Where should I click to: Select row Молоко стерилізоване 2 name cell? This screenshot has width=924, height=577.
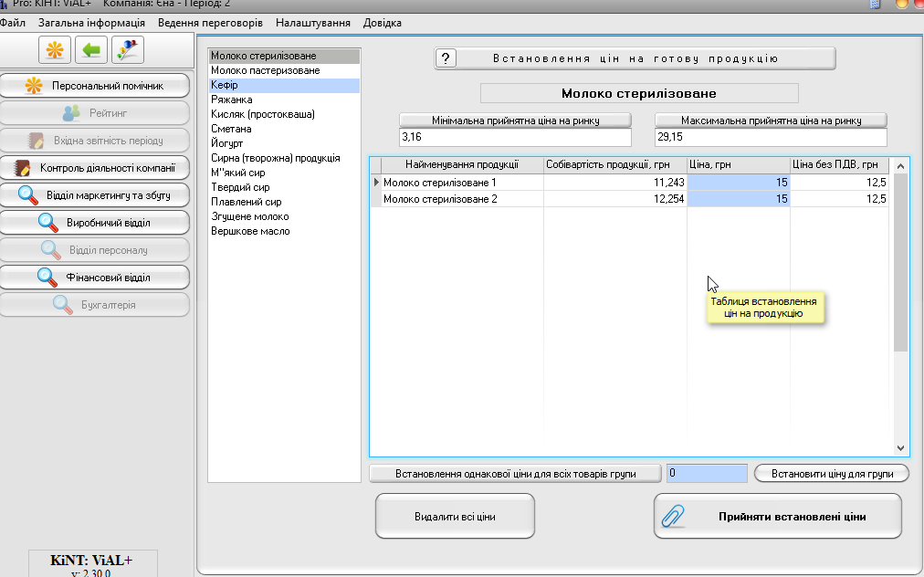pyautogui.click(x=462, y=199)
